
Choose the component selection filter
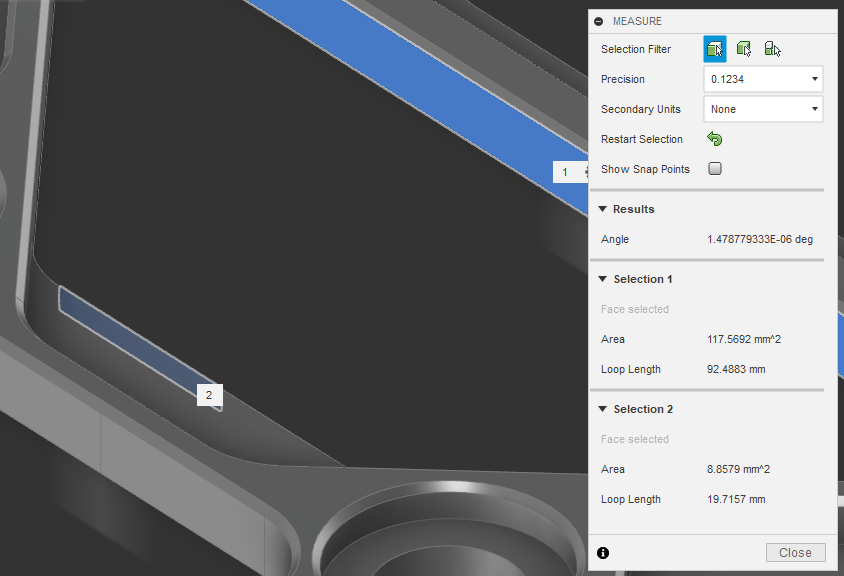(770, 48)
